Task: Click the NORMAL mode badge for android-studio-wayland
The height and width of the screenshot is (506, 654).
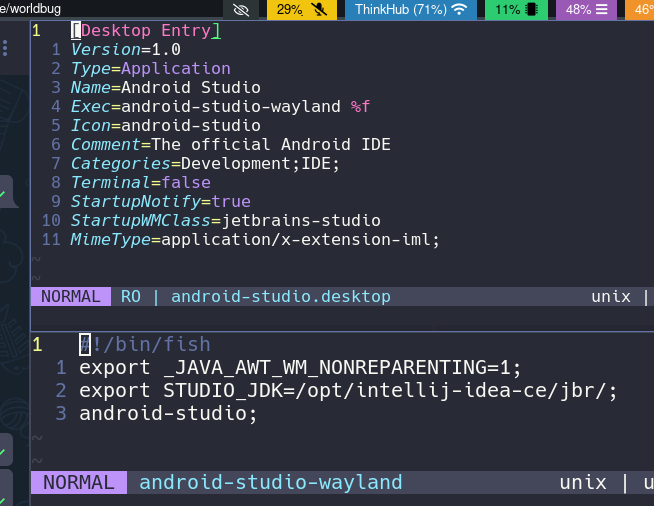Action: tap(79, 483)
